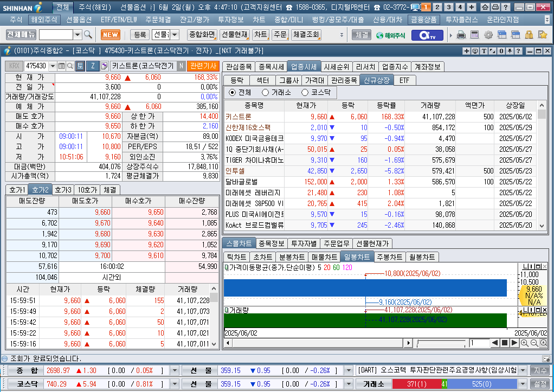Open dropdown of the 거래소 advance-decline bar
554x392 pixels.
(x=523, y=384)
